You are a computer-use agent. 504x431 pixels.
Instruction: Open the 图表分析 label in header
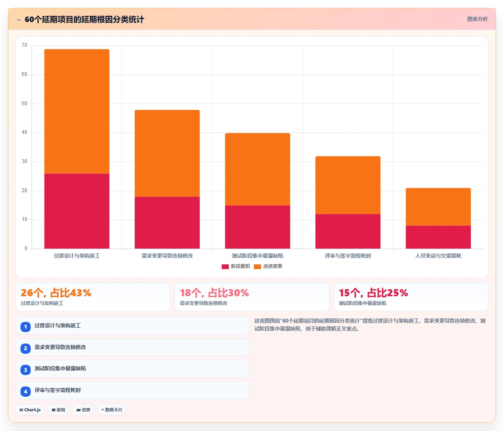477,19
